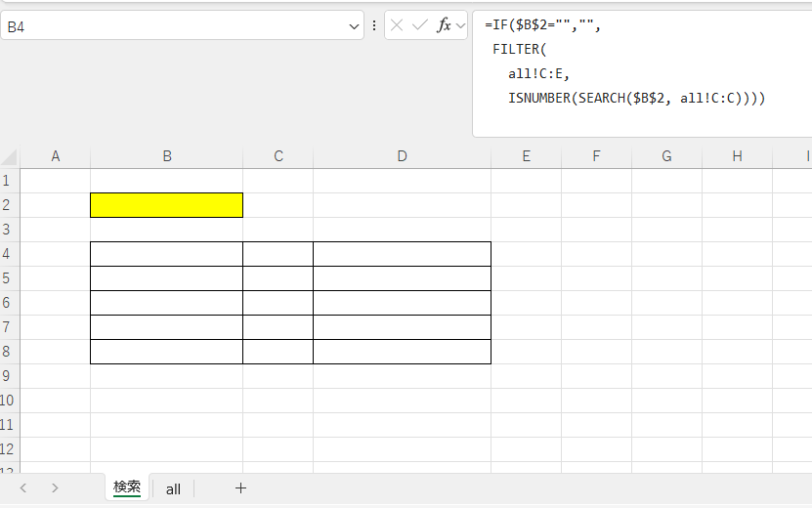Add a new sheet with plus icon
Screen dimensions: 812x508
coord(240,488)
